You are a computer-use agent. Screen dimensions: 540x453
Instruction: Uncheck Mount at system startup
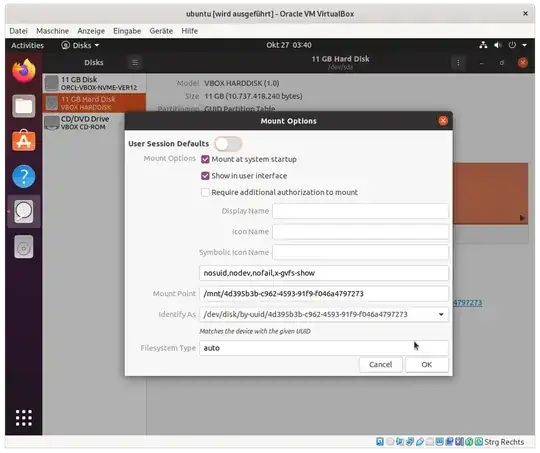[x=205, y=159]
